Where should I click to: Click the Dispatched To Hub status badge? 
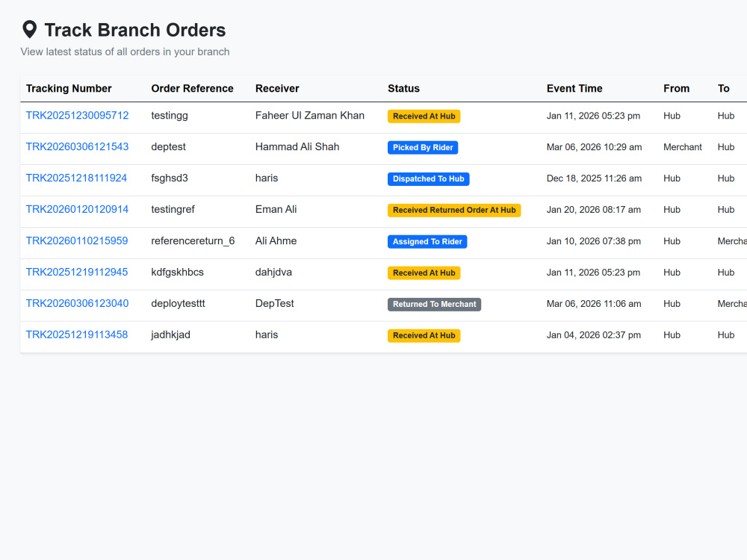tap(428, 179)
